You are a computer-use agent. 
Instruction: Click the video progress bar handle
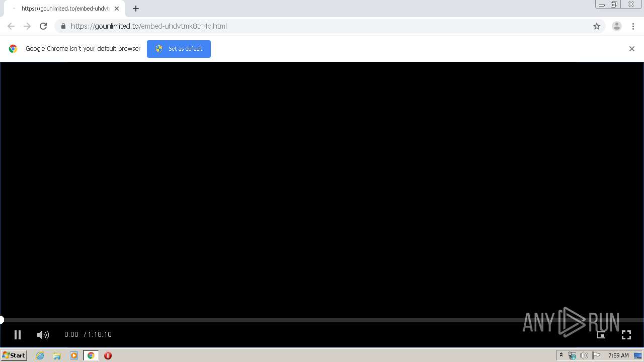(x=2, y=320)
